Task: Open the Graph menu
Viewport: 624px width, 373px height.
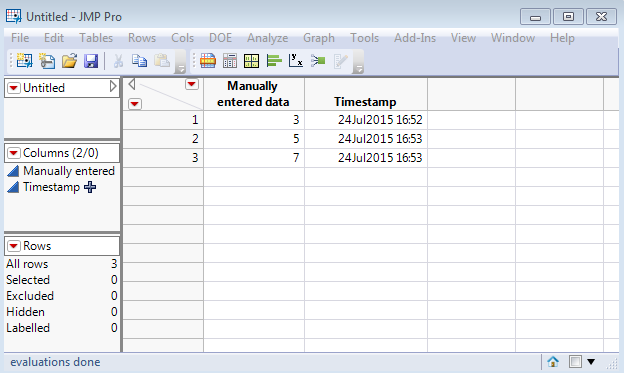Action: click(319, 38)
